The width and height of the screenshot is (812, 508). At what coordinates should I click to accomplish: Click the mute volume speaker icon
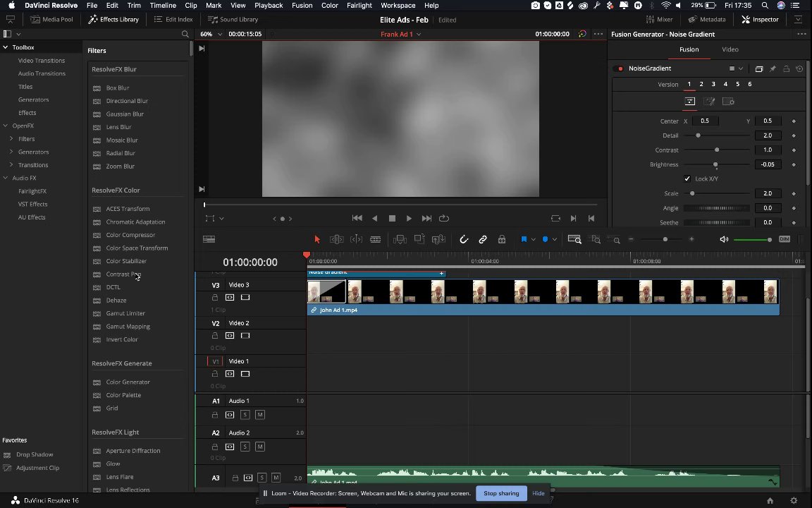point(724,240)
